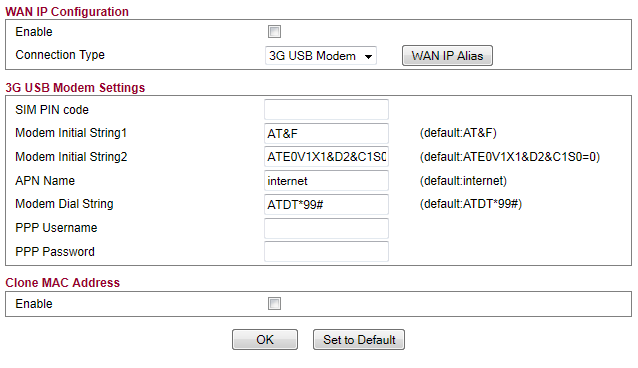Click the PPP Username text box
Viewport: 638px width, 368px height.
point(326,228)
